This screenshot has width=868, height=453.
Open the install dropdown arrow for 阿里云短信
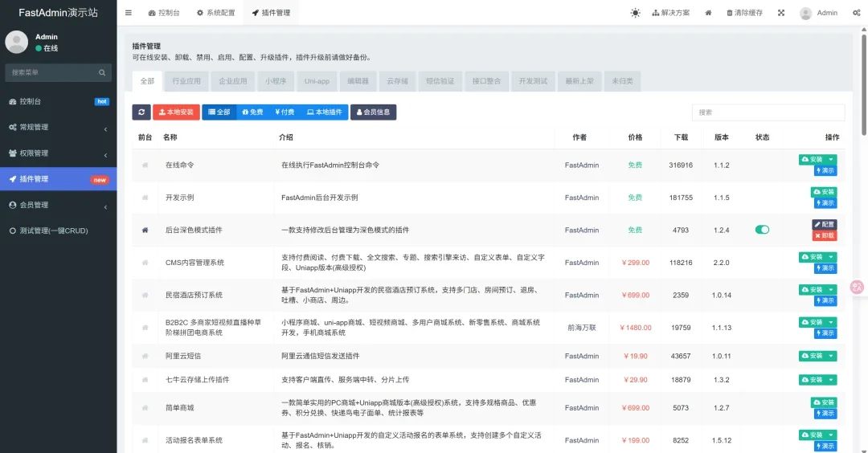(x=831, y=356)
